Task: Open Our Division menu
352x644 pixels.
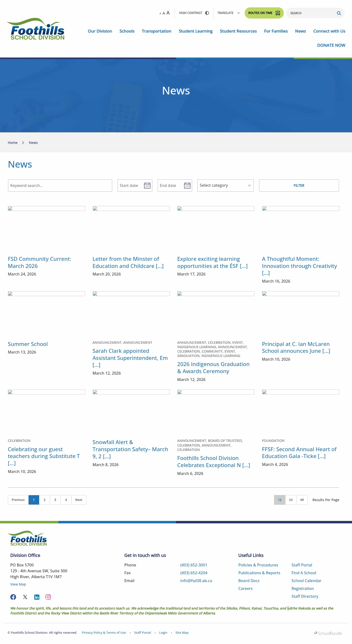Action: click(x=100, y=31)
